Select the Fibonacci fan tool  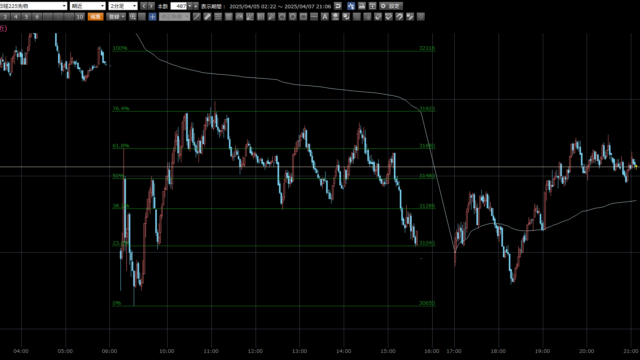pyautogui.click(x=239, y=17)
